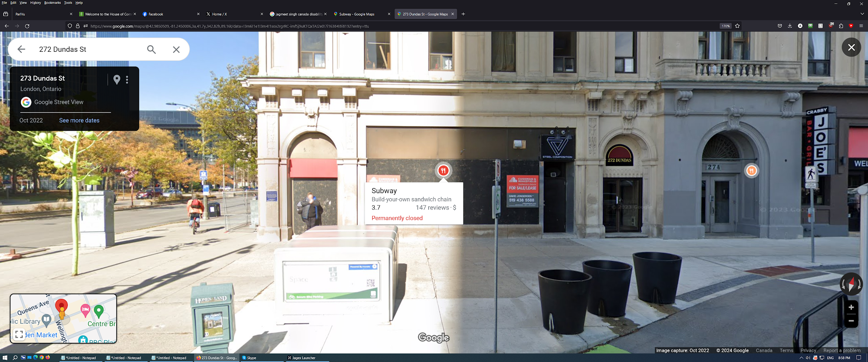Open the list all tabs dropdown
Viewport: 868px width, 362px height.
coord(862,14)
